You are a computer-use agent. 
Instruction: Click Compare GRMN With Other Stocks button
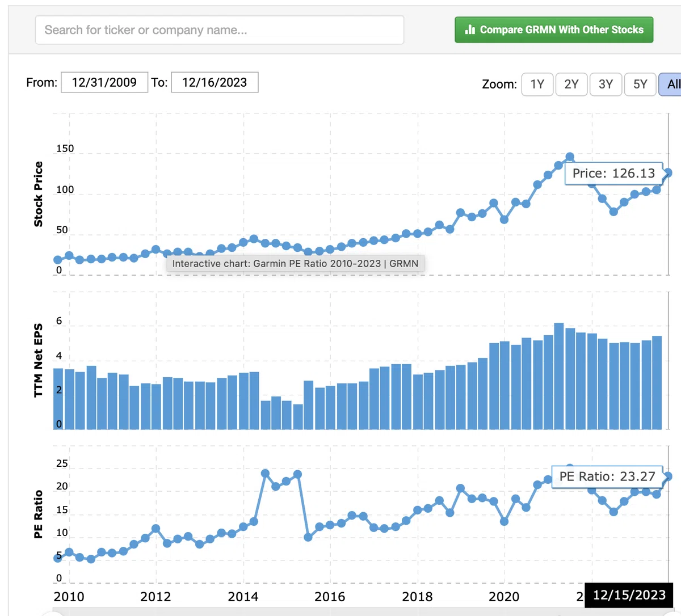click(x=554, y=29)
